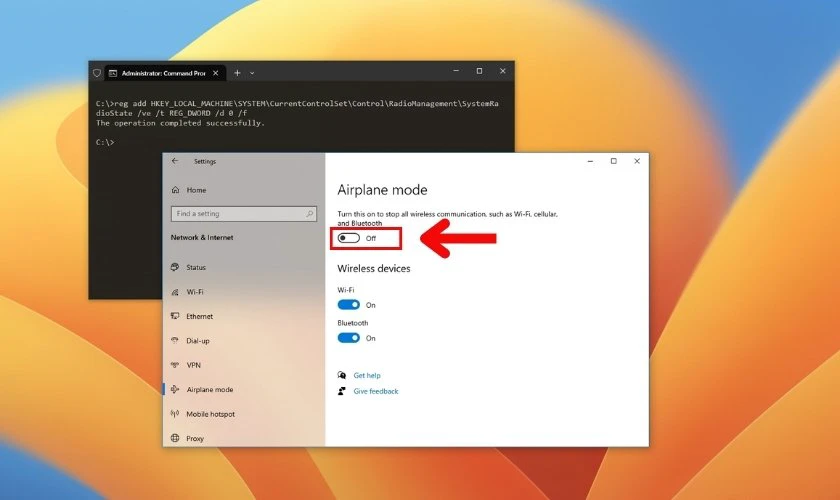The height and width of the screenshot is (500, 840).
Task: Click the 'The operation completed successfully.' line
Action: tap(181, 123)
